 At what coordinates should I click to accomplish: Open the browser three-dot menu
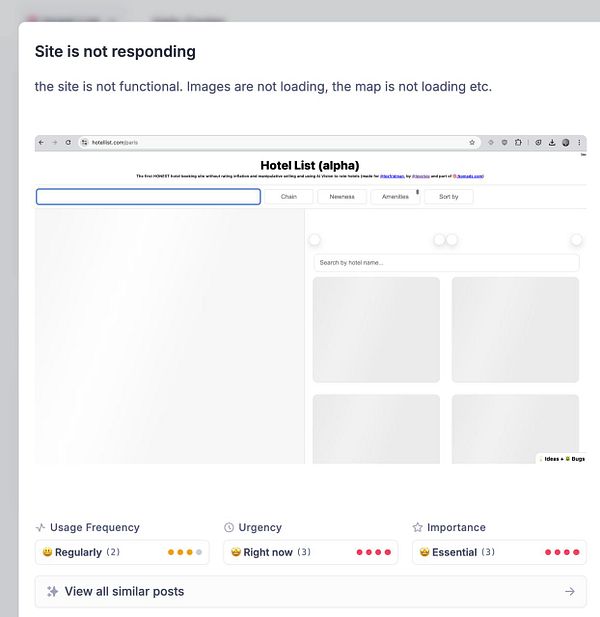click(579, 142)
